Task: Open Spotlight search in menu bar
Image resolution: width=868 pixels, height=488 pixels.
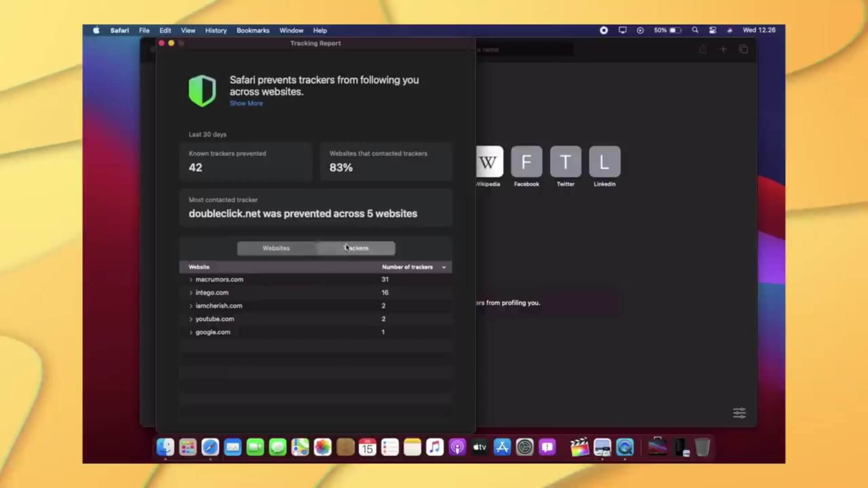Action: [x=695, y=30]
